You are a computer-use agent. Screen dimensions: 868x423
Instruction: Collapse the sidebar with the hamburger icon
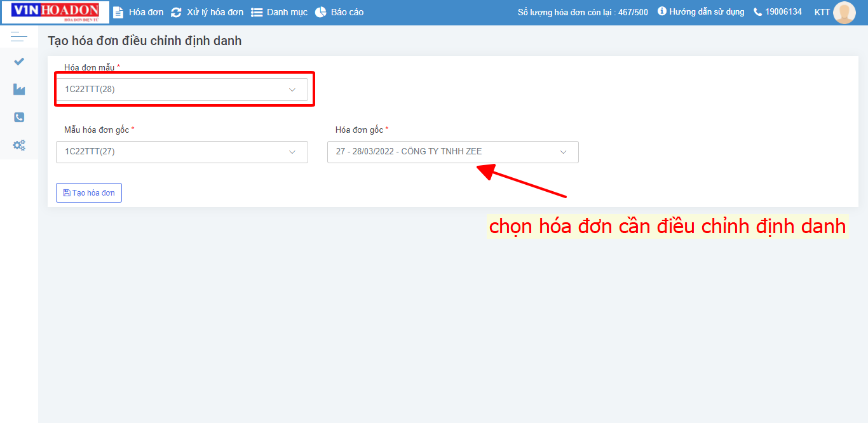click(x=18, y=36)
